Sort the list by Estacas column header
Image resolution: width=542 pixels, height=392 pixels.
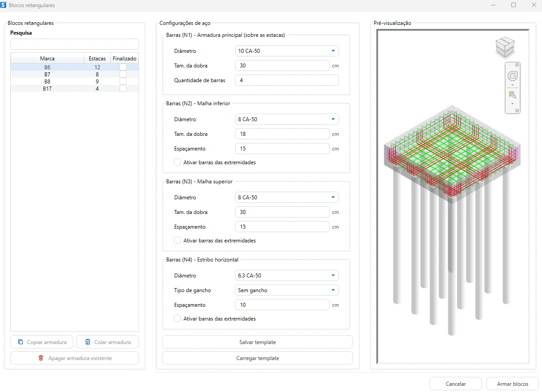click(97, 59)
